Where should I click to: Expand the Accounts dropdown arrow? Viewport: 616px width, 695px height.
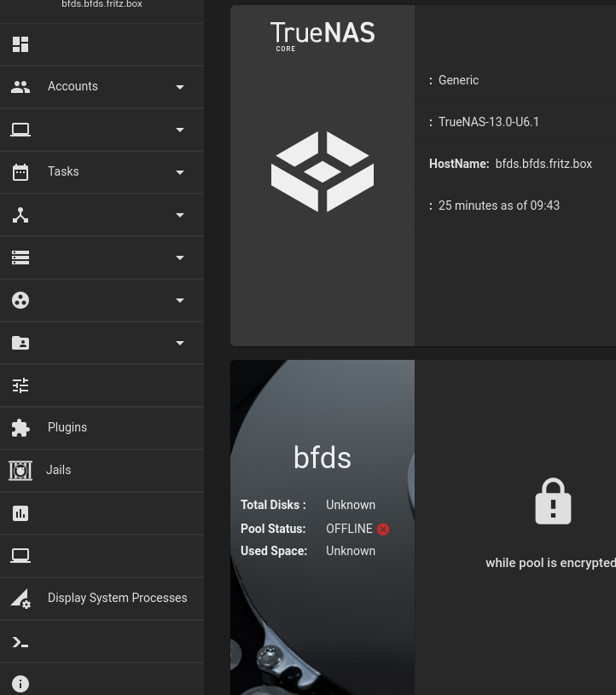tap(180, 87)
